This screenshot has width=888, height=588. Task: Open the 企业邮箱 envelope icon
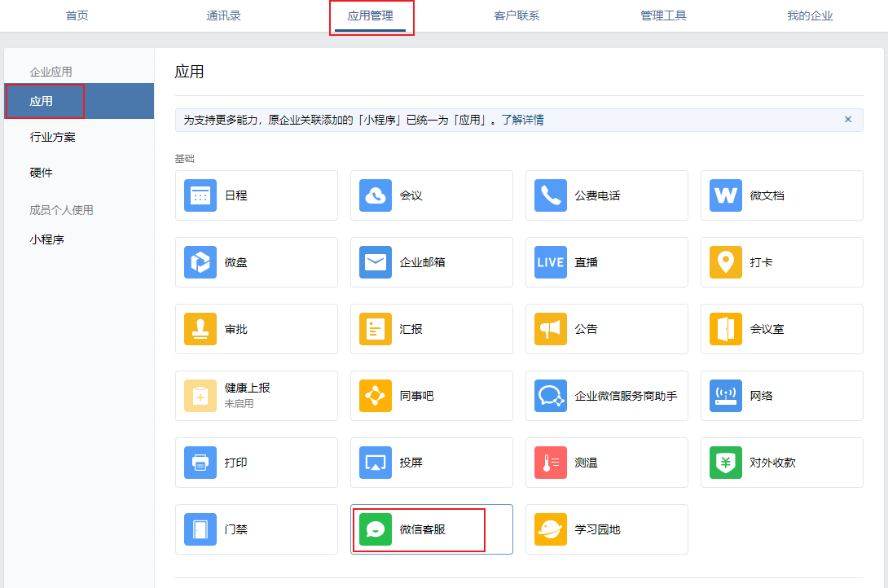[x=376, y=262]
